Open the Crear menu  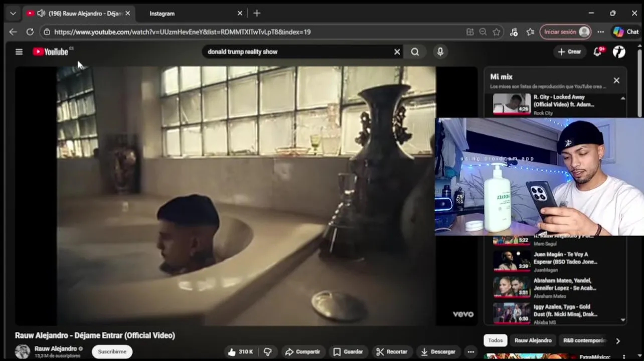(570, 52)
